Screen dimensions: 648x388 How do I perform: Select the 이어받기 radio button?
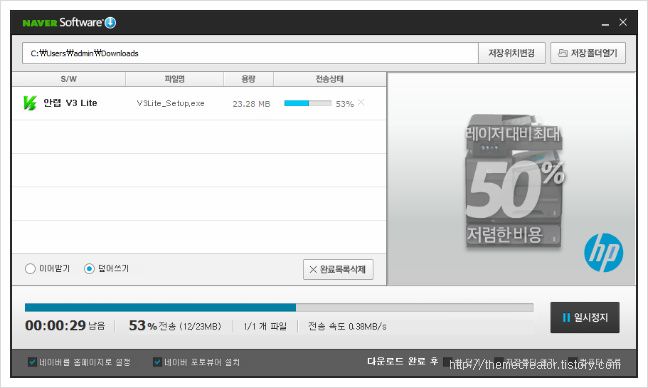coord(30,269)
